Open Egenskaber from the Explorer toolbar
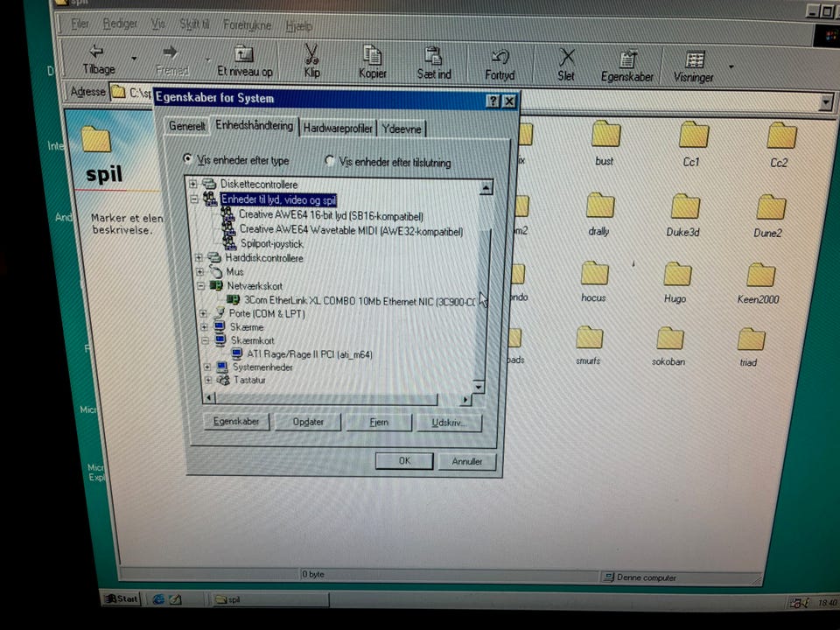 (626, 66)
